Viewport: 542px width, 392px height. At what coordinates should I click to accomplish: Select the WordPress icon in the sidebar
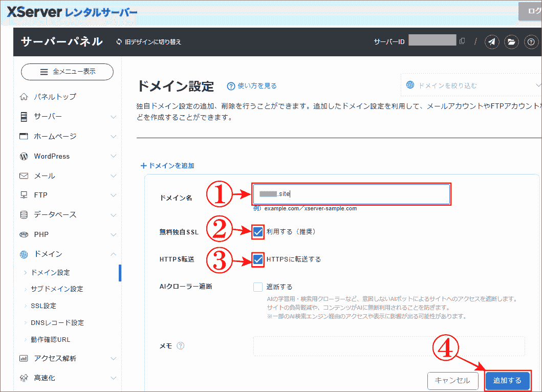pos(25,156)
